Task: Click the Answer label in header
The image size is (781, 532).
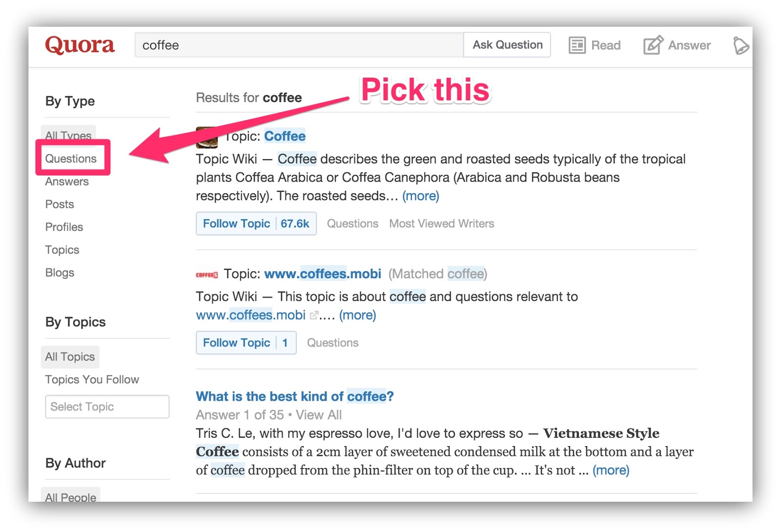Action: click(689, 45)
